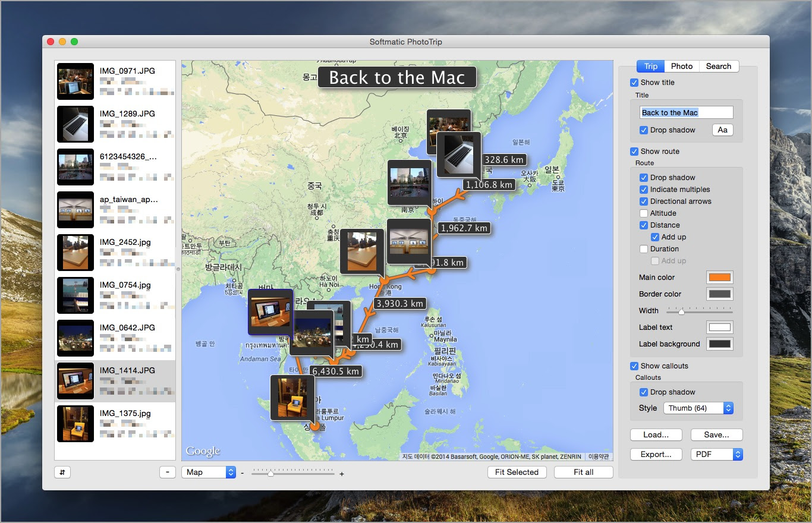Viewport: 812px width, 523px height.
Task: Toggle the Show callouts checkbox
Action: click(634, 366)
